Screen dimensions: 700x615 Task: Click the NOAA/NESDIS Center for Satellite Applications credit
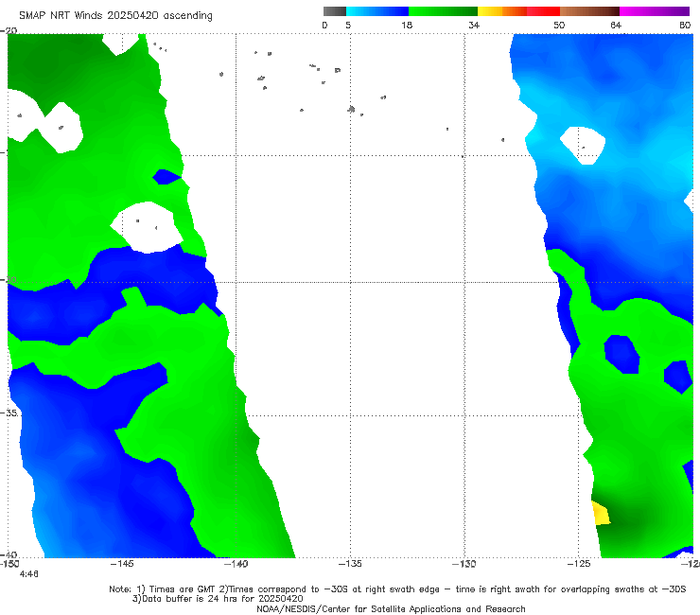[391, 608]
